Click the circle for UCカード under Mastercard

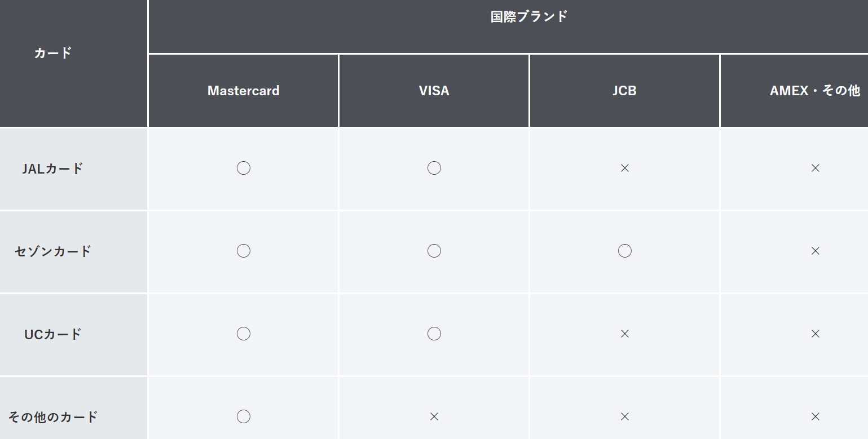coord(243,334)
